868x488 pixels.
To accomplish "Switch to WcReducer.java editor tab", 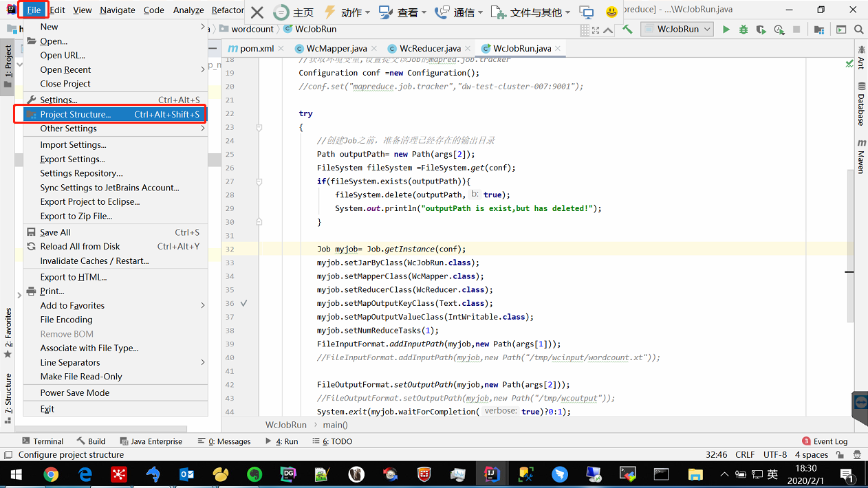I will coord(429,48).
